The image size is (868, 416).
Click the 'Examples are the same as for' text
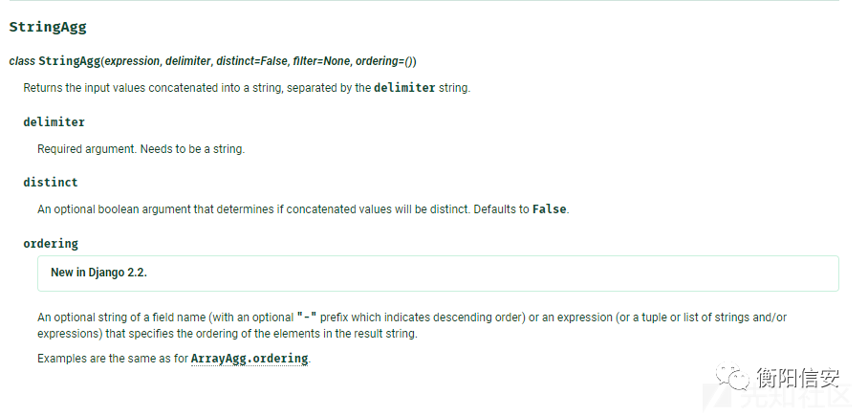(x=113, y=359)
